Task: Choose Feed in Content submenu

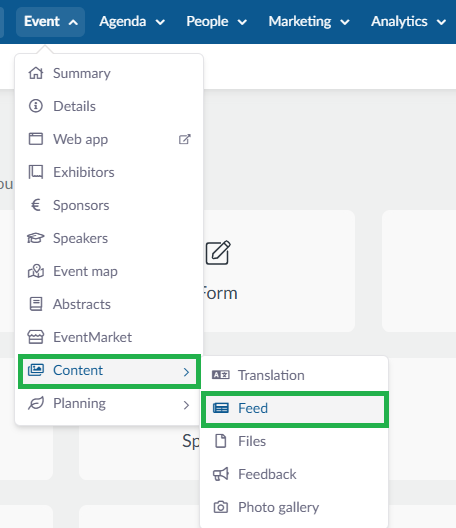Action: click(x=295, y=409)
